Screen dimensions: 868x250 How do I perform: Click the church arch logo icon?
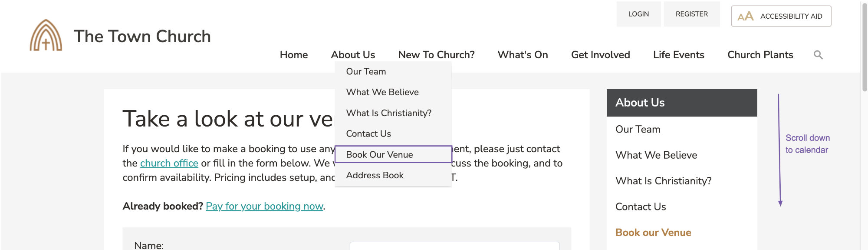coord(46,35)
